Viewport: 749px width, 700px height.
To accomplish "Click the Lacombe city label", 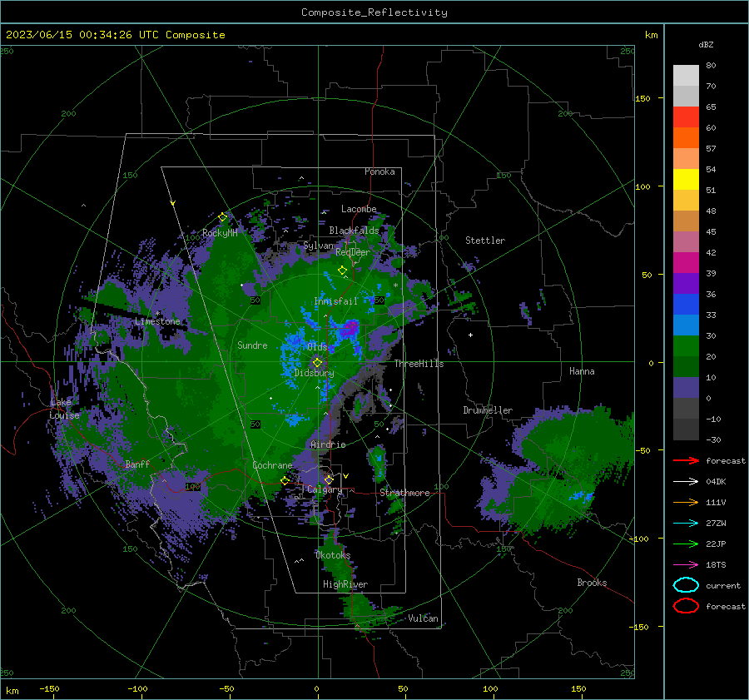I will (x=359, y=209).
